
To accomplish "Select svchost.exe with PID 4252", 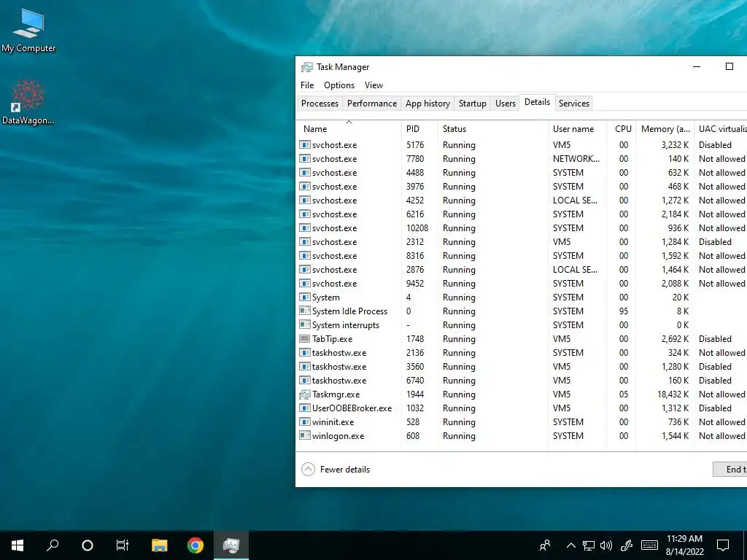I will point(522,201).
